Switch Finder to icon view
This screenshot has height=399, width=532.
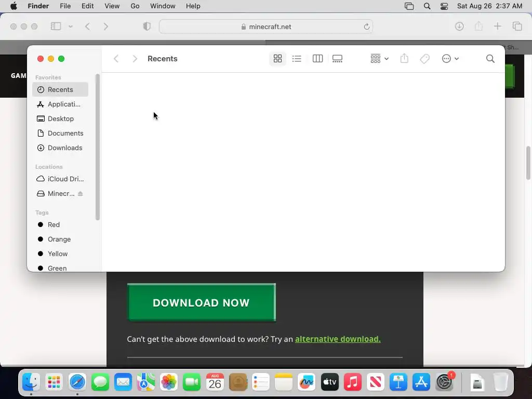277,59
